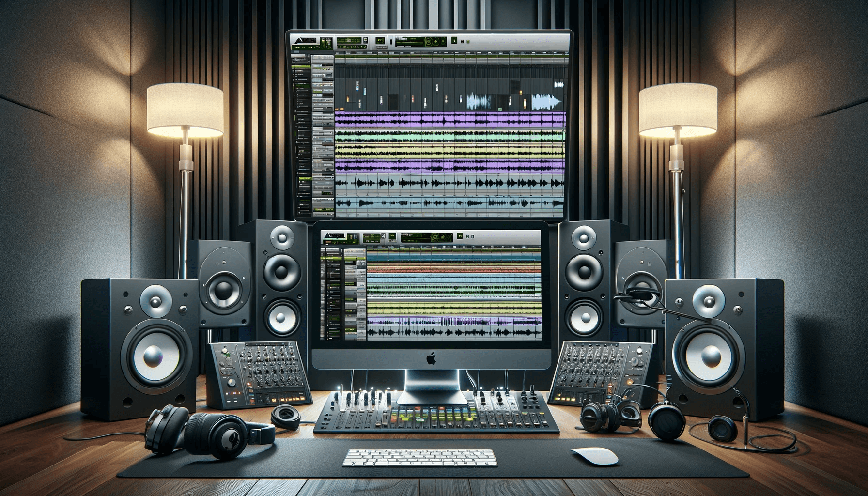Select the purple waveform track on the iMac screen

(454, 321)
